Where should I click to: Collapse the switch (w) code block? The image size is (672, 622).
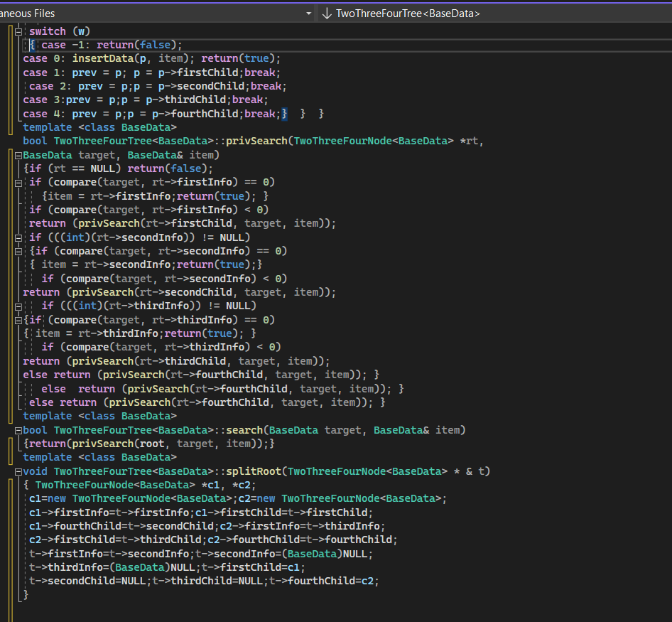tap(18, 32)
